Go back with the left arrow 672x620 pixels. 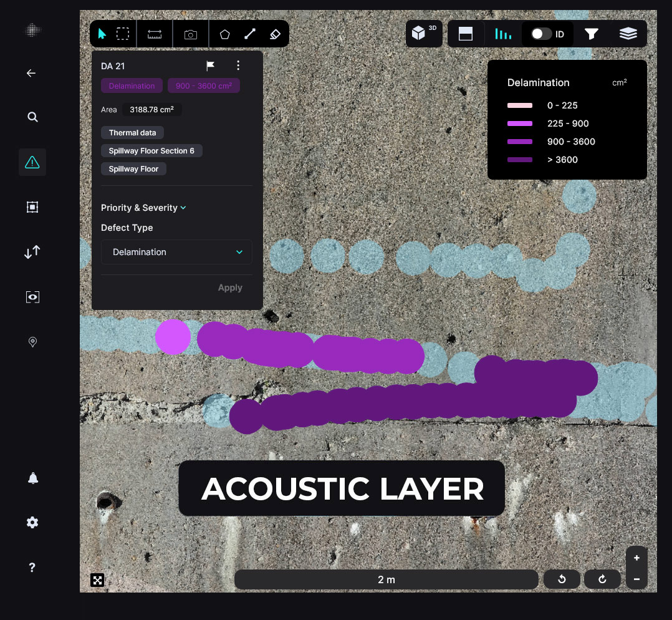click(x=31, y=74)
